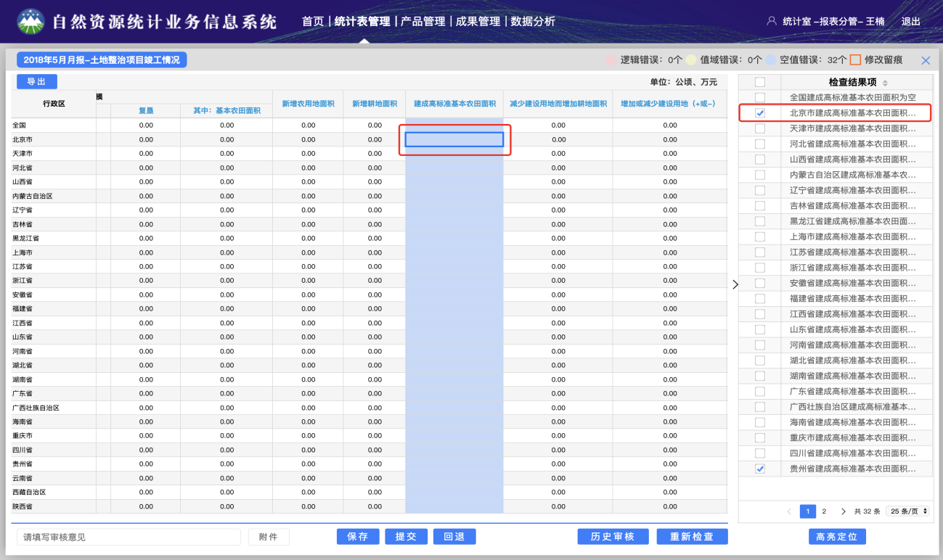Click 山西省建成高标准基本农田面积 result text

(x=853, y=160)
